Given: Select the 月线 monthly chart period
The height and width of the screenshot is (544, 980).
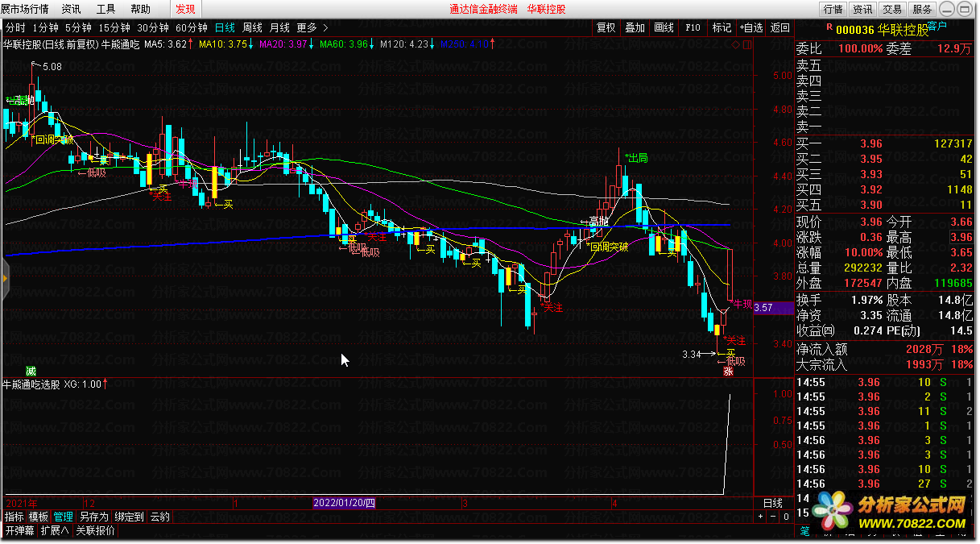Looking at the screenshot, I should 280,27.
